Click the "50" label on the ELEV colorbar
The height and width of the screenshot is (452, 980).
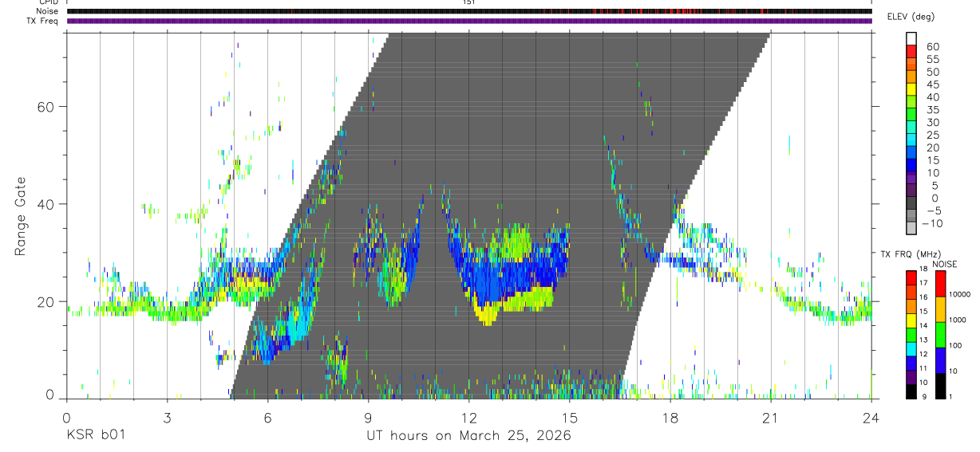coord(931,72)
